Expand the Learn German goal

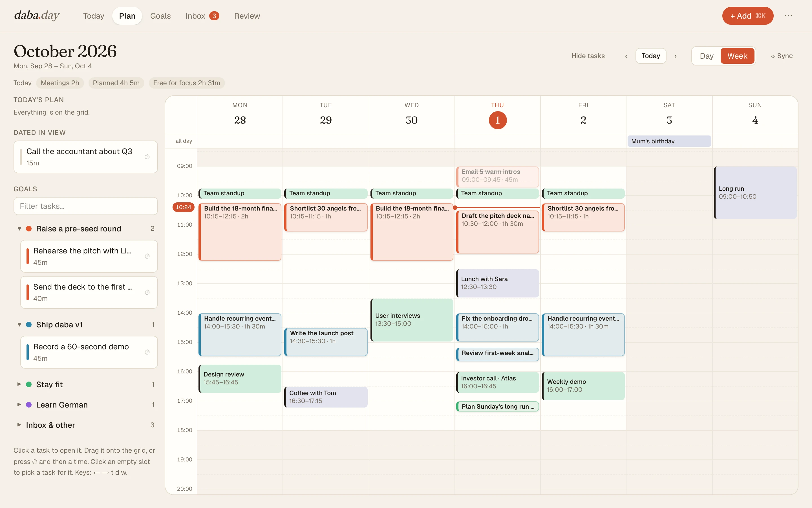pyautogui.click(x=19, y=404)
